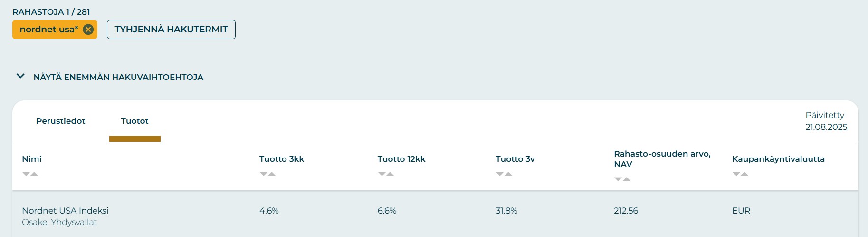Viewport: 868px width, 237px height.
Task: Sort Tuotto 3v with up arrow
Action: pos(508,174)
